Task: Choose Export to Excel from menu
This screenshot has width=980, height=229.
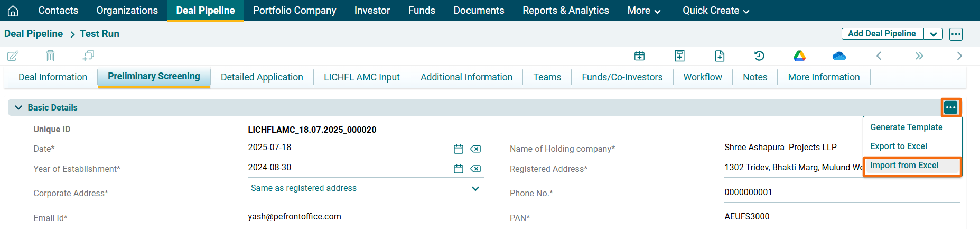Action: [x=899, y=146]
